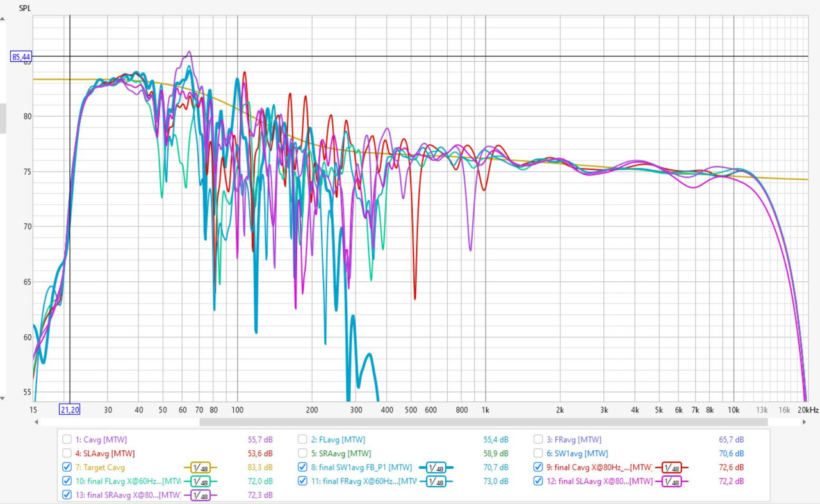Click the 20kHz label on the frequency axis

(808, 409)
